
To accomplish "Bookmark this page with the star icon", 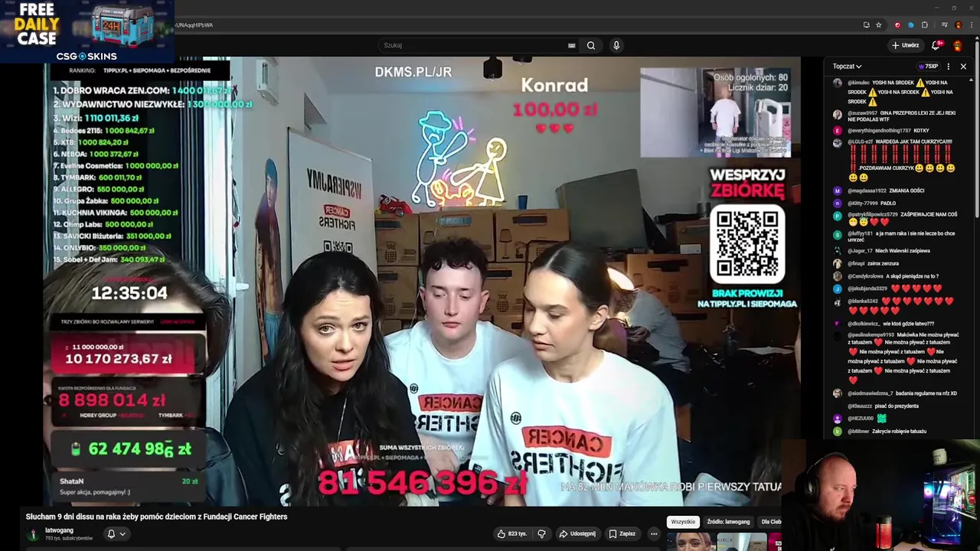I will click(x=879, y=24).
